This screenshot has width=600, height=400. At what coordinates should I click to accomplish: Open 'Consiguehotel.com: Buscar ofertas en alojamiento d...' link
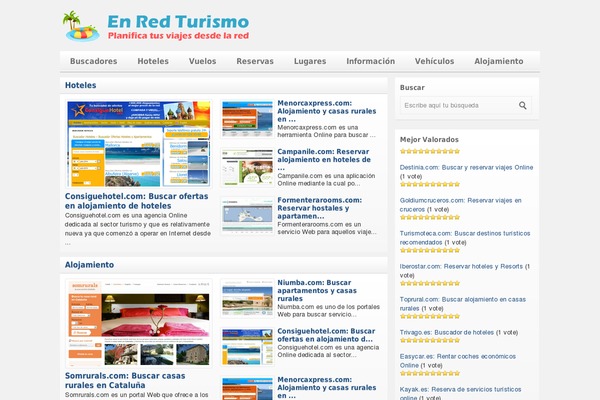326,335
